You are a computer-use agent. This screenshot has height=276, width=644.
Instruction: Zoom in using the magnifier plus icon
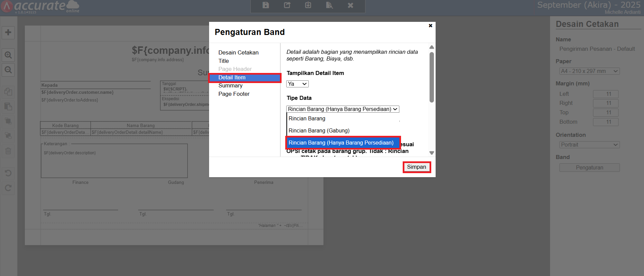[x=8, y=55]
